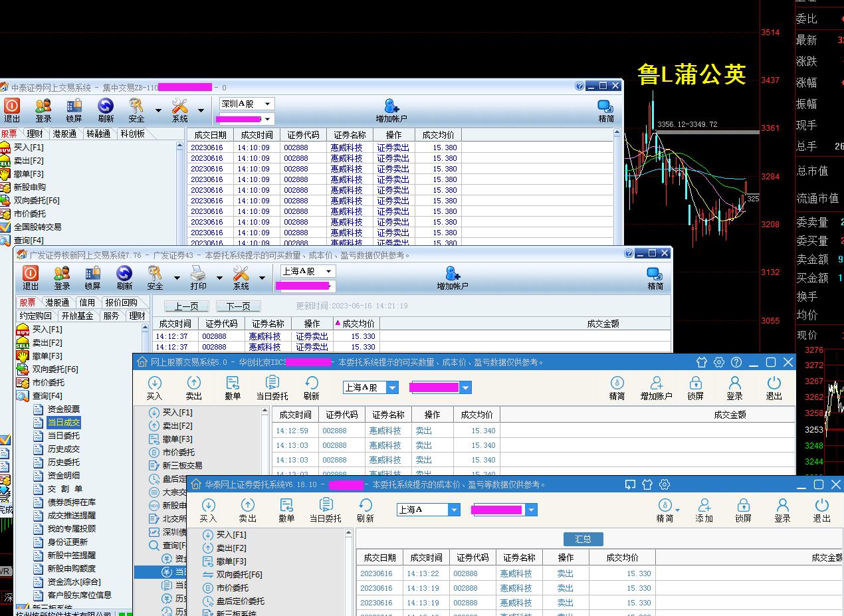
Task: Click skin shirt icon in 华泰 title bar
Action: click(647, 484)
